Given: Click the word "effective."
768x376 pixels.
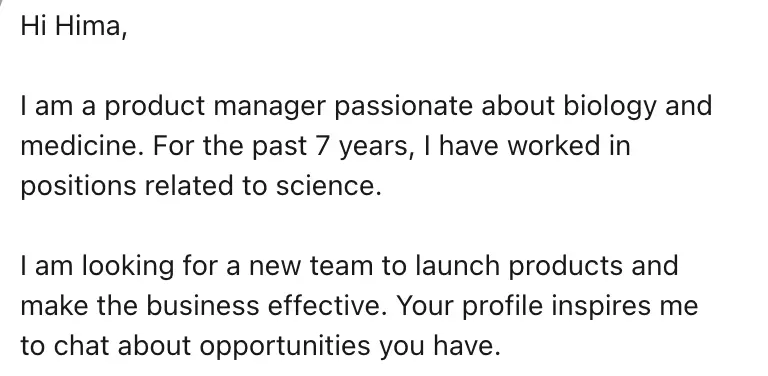Looking at the screenshot, I should 327,306.
